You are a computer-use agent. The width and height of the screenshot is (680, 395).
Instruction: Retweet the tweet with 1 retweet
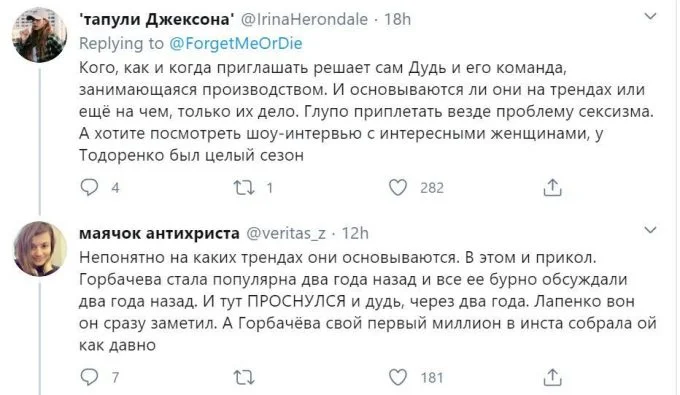(x=244, y=187)
